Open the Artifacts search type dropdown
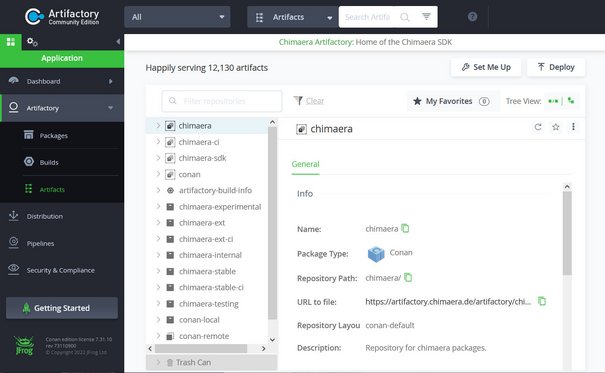605x373 pixels. pos(293,17)
